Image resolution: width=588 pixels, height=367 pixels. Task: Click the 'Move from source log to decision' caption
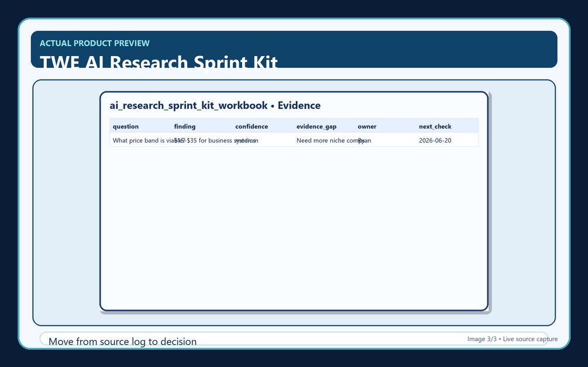(x=123, y=341)
